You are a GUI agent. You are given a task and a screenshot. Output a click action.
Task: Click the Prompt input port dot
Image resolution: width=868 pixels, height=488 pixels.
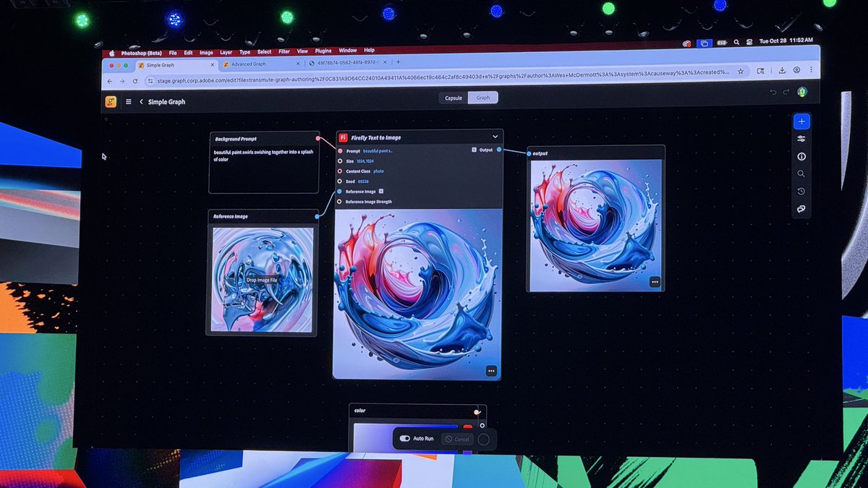(340, 150)
